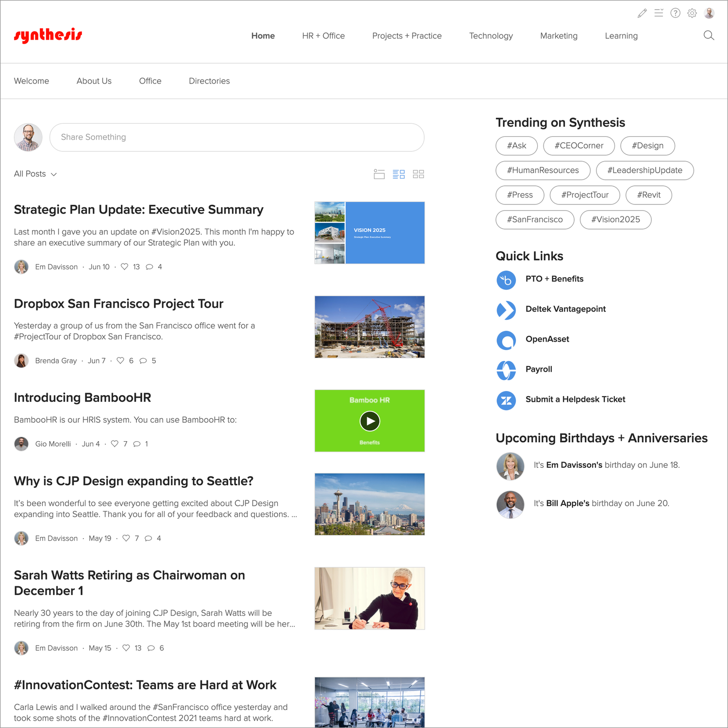Expand the All Posts filter dropdown
This screenshot has height=728, width=728.
click(35, 174)
